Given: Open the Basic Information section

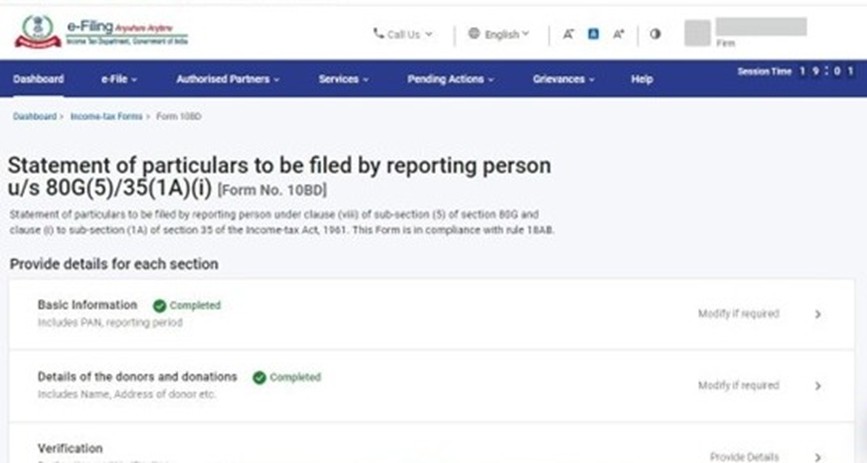Looking at the screenshot, I should [x=431, y=314].
